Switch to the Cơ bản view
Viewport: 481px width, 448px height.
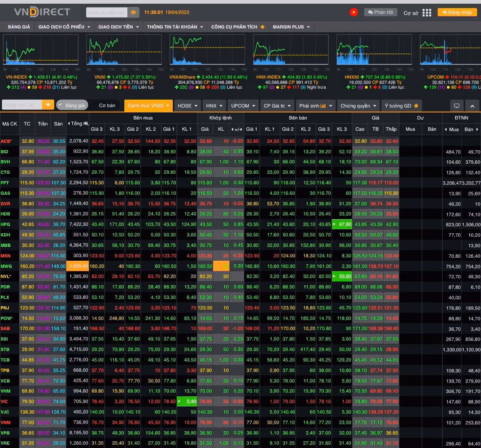pos(107,106)
